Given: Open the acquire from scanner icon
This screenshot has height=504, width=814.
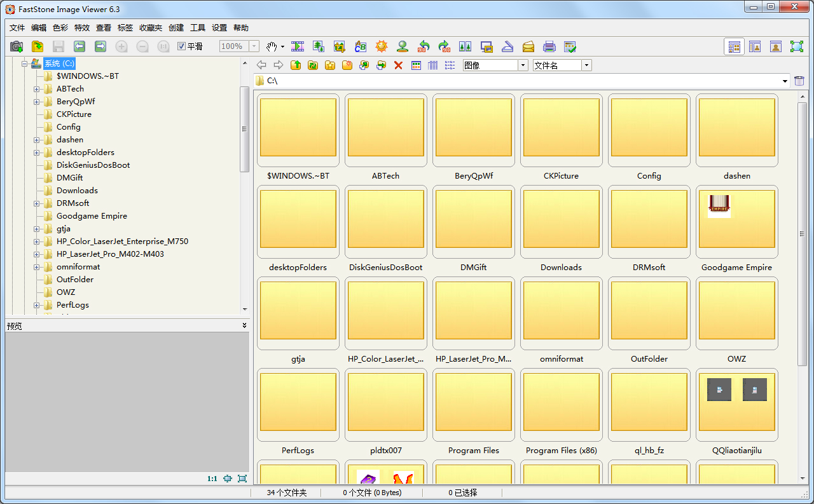Looking at the screenshot, I should [507, 46].
